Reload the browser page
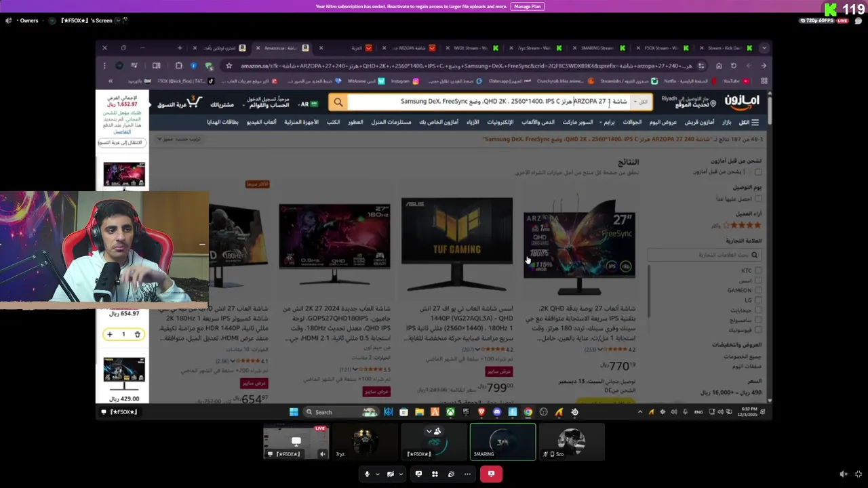This screenshot has height=488, width=868. (734, 66)
